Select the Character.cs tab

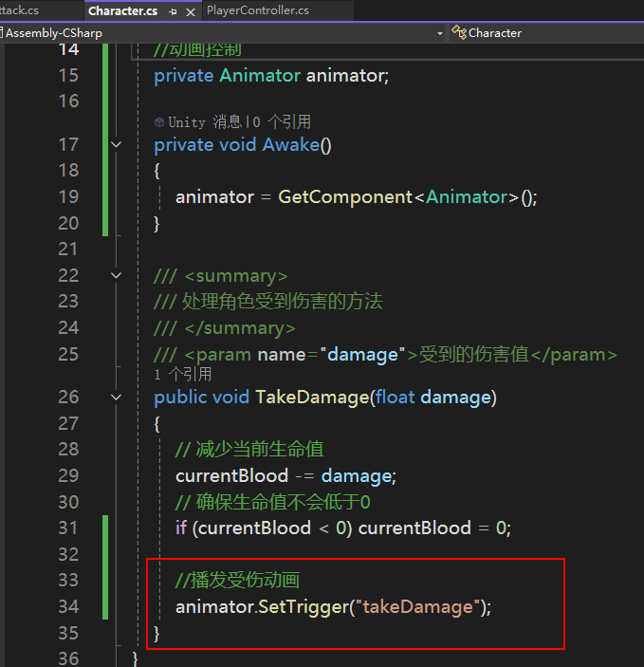click(x=123, y=11)
